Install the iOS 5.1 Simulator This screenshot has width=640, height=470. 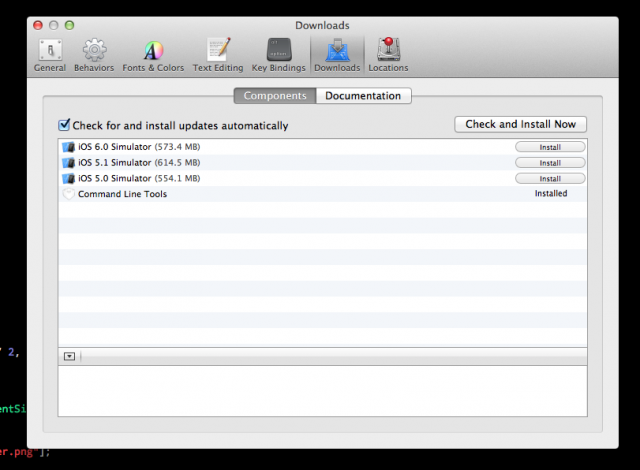point(549,163)
